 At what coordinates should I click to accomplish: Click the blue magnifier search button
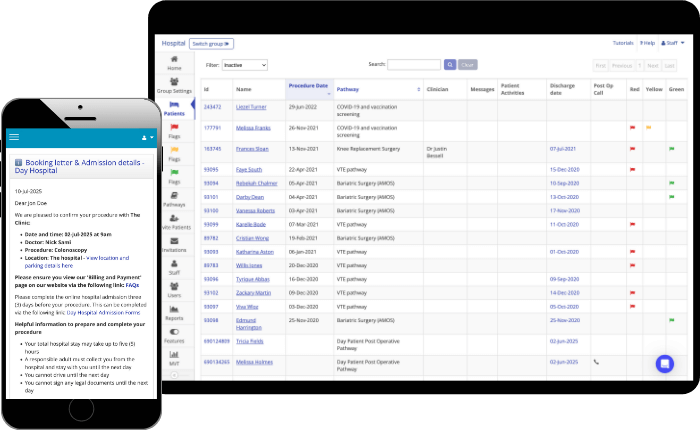tap(450, 65)
